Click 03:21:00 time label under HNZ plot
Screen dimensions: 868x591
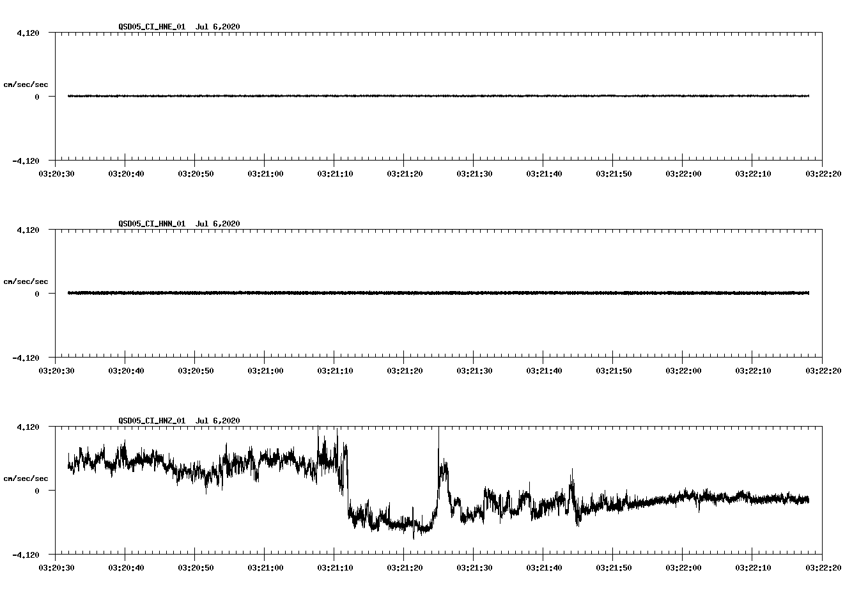(265, 567)
